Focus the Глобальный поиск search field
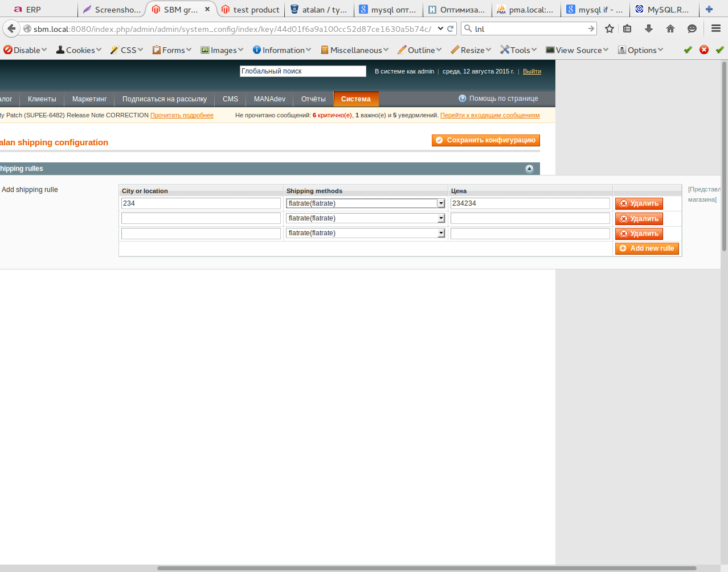Image resolution: width=728 pixels, height=572 pixels. click(x=303, y=71)
